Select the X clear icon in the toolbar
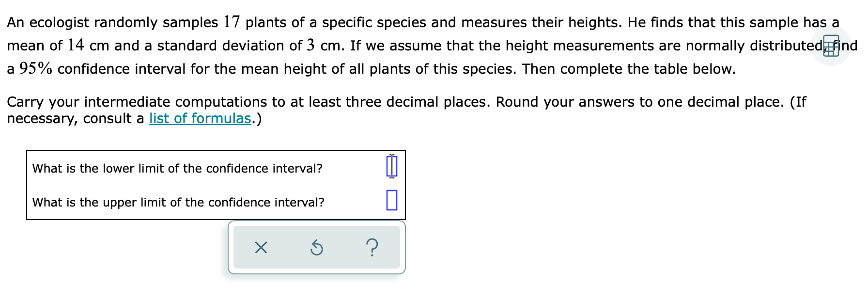 pos(261,248)
